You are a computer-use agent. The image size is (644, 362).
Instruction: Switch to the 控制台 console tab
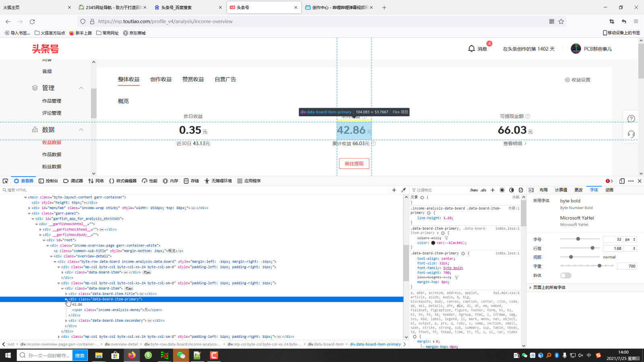coord(48,181)
